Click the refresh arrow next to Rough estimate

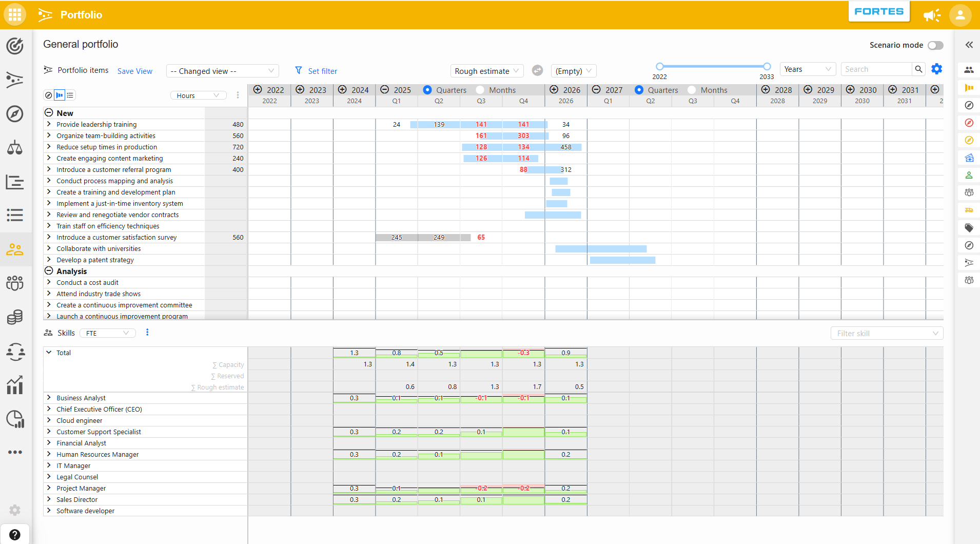coord(537,70)
